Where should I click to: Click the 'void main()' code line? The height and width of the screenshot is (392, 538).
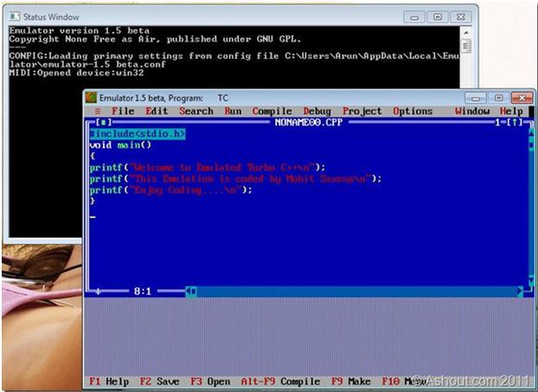coord(120,145)
